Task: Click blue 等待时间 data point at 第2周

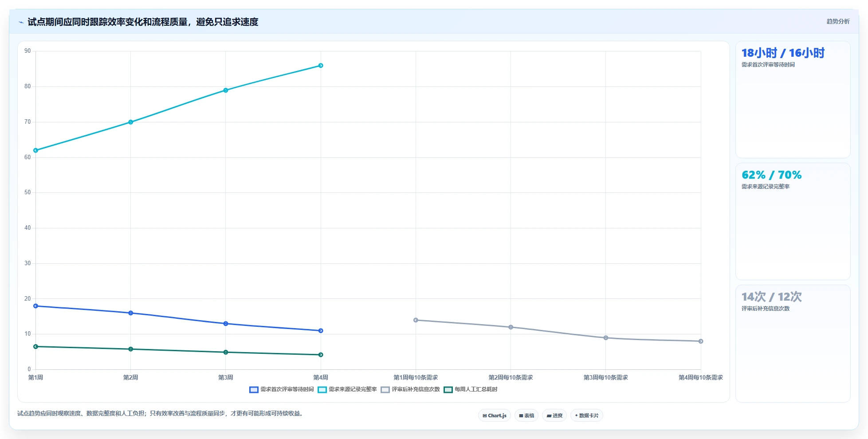Action: (x=131, y=313)
